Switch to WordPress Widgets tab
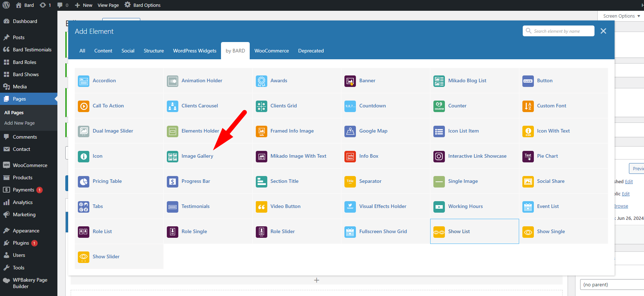644x296 pixels. [195, 51]
